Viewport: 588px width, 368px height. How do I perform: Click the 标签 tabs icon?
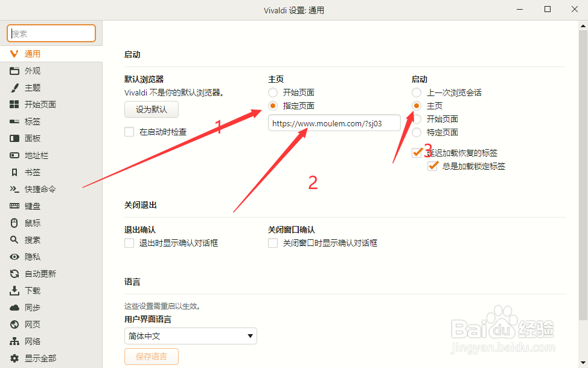point(14,121)
